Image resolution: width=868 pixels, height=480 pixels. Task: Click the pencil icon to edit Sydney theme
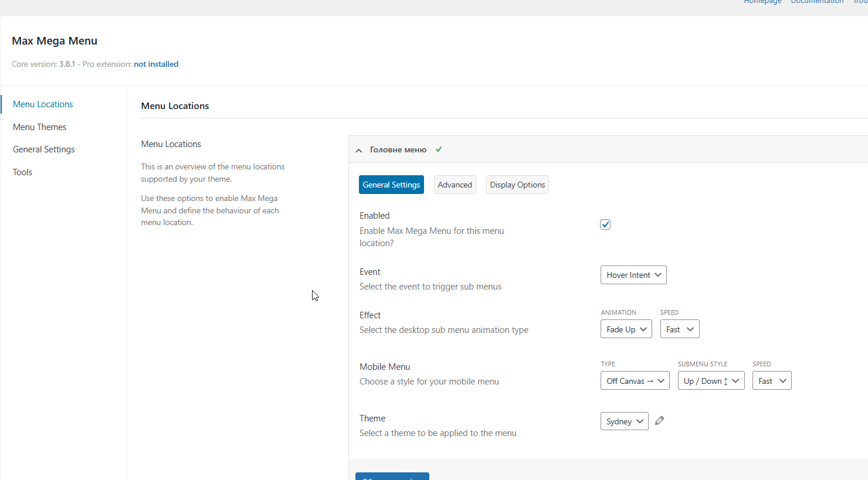[659, 421]
